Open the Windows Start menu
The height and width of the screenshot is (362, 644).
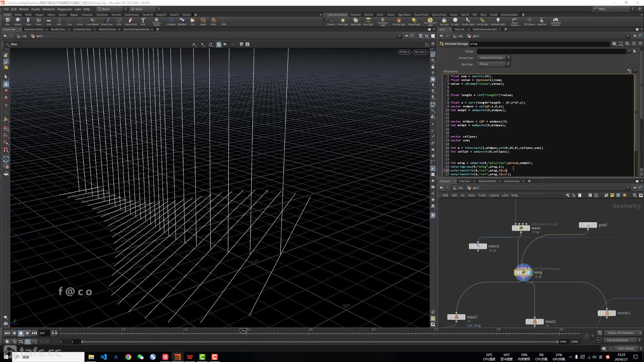tap(6, 357)
